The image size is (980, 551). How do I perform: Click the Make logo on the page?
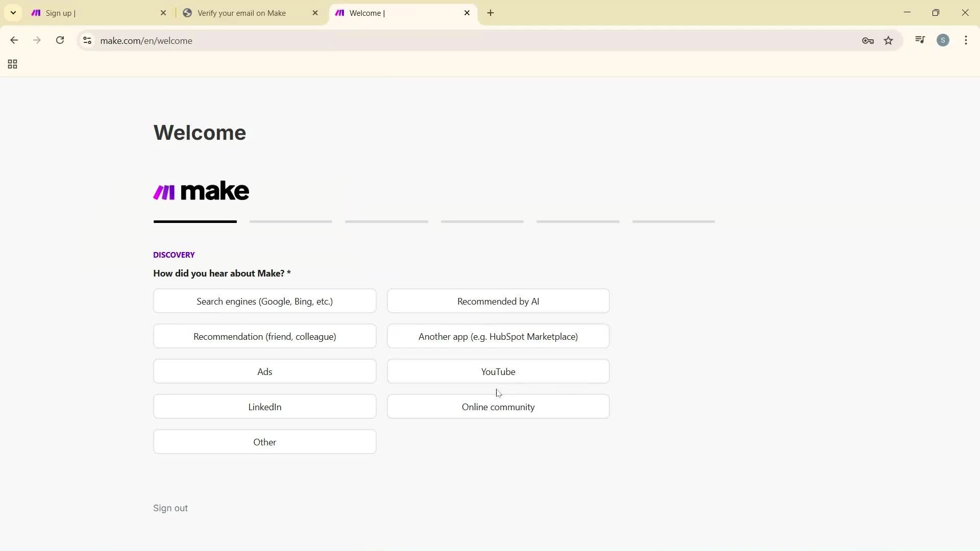tap(201, 190)
